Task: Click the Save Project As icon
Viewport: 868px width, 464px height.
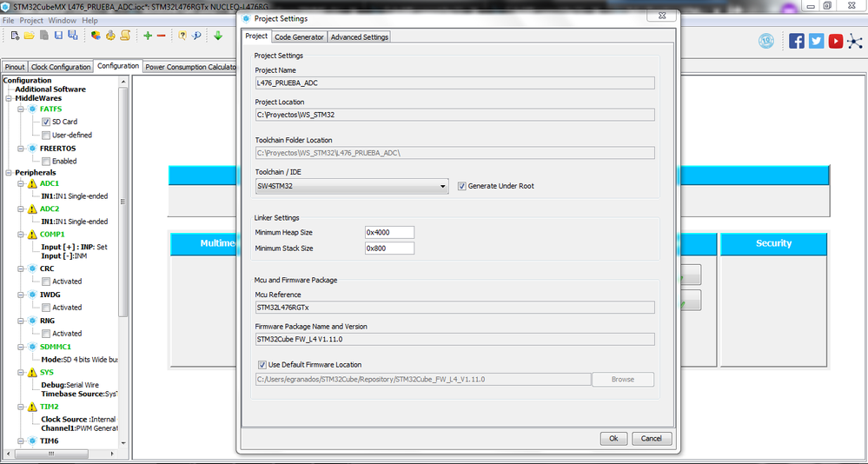Action: click(72, 36)
